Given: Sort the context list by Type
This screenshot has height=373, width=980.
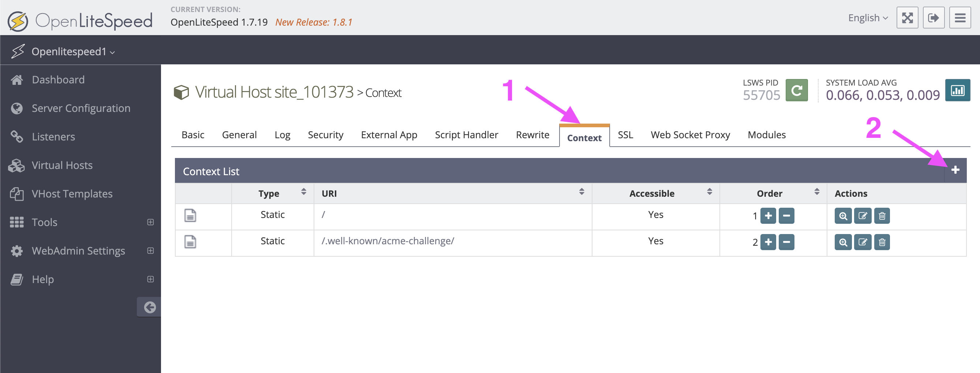Looking at the screenshot, I should coord(303,192).
